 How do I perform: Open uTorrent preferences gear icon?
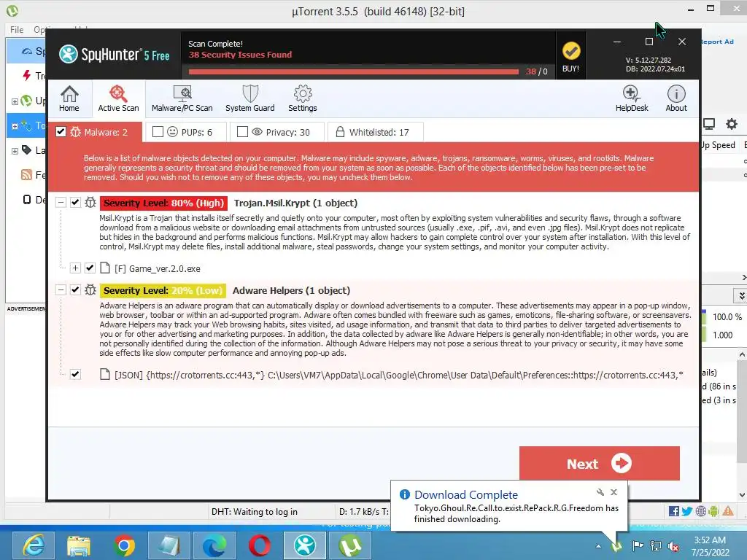731,124
